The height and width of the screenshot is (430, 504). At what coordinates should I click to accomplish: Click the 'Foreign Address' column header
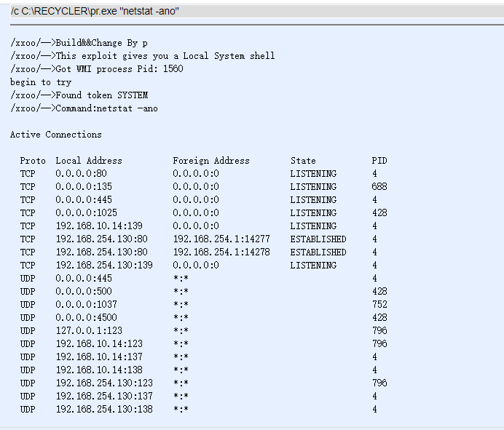(211, 161)
